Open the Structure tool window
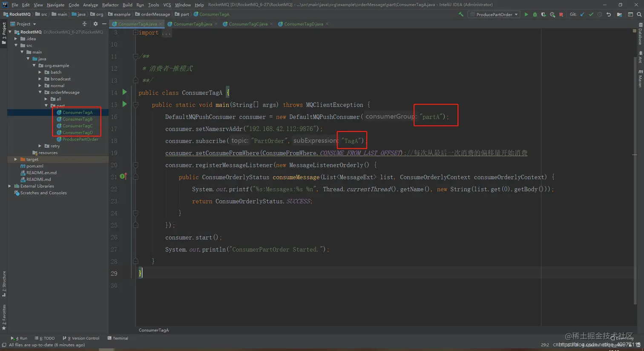Image resolution: width=644 pixels, height=351 pixels. click(x=4, y=284)
